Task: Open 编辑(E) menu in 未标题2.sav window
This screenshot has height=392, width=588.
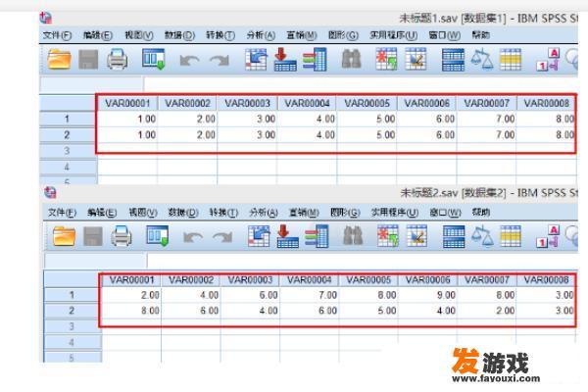Action: (x=102, y=213)
